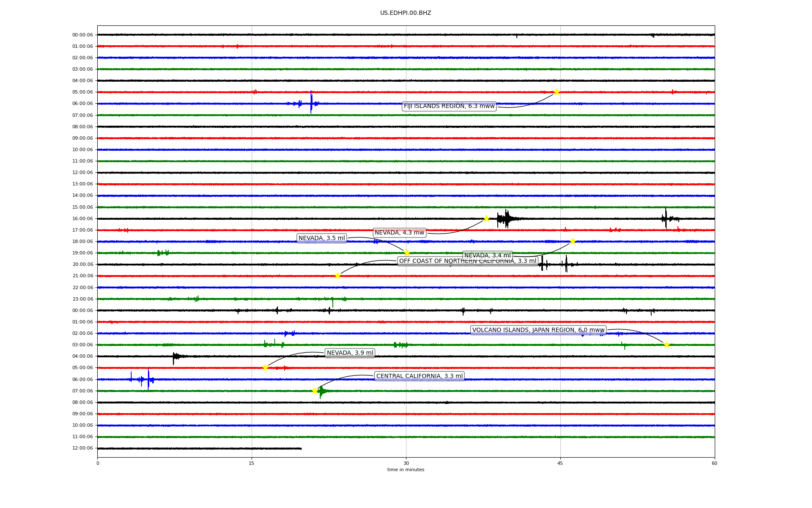Click the NEVADA, 3.9 ml annotation label
The width and height of the screenshot is (812, 508).
point(350,353)
